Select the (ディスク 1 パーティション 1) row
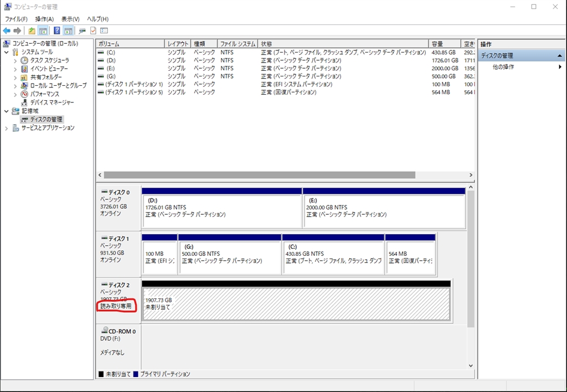This screenshot has height=392, width=567. pos(286,84)
